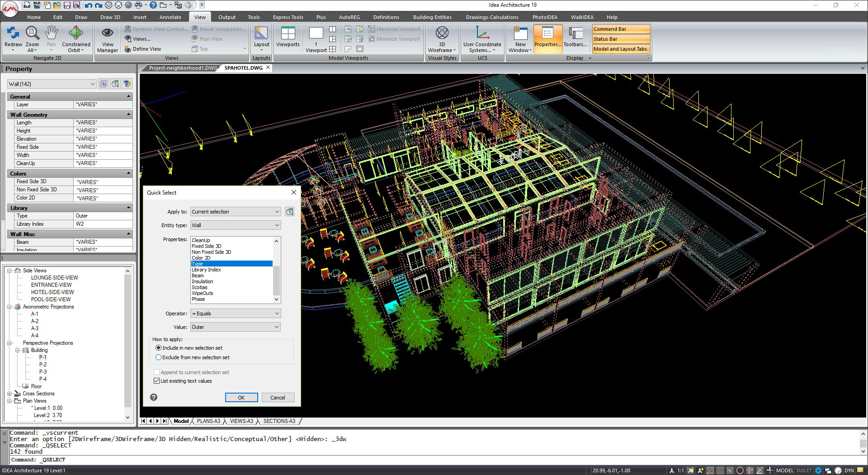Toggle the Polar tracking circle icon in status bar
Viewport: 868px width, 475px height.
(740, 470)
